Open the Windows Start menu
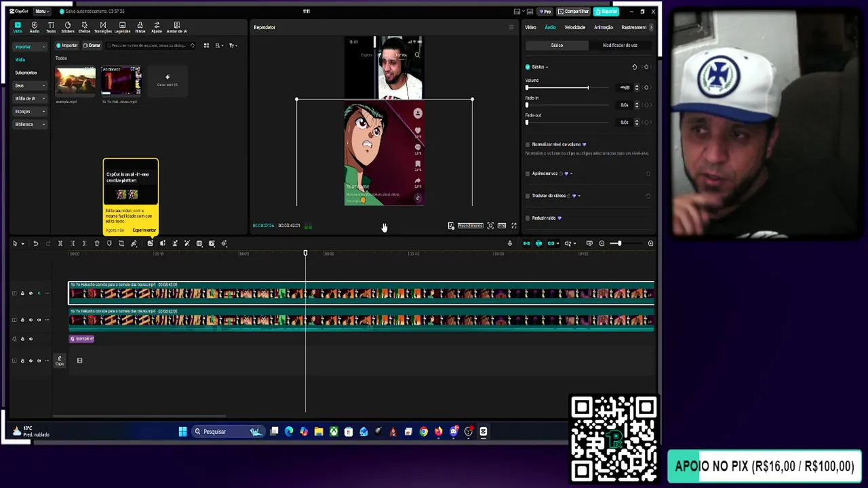 coord(182,431)
